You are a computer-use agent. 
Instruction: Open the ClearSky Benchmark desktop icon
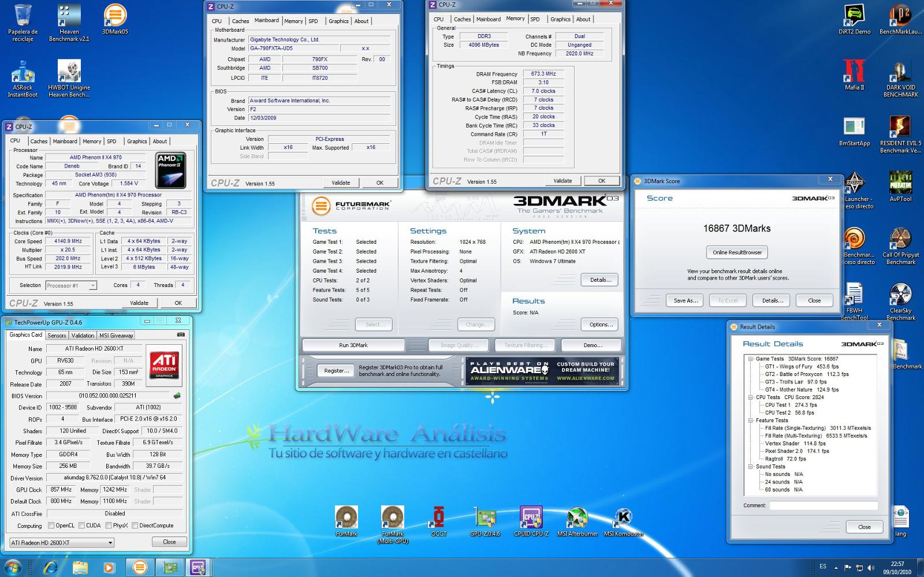[x=900, y=302]
